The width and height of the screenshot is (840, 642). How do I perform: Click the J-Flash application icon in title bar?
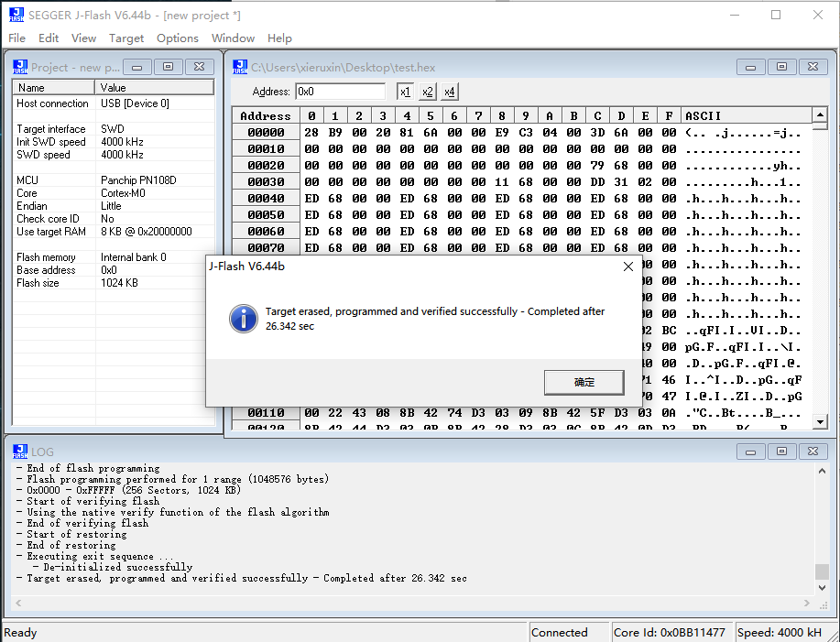tap(16, 15)
